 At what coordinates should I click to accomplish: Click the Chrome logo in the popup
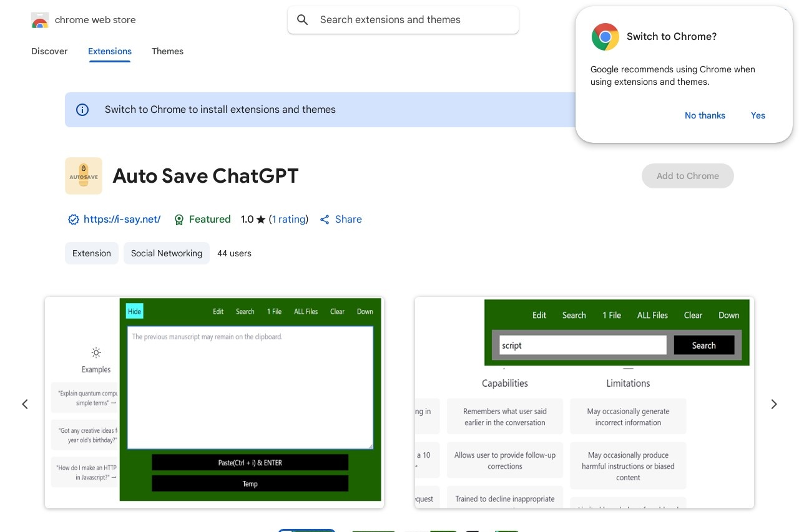click(x=605, y=37)
